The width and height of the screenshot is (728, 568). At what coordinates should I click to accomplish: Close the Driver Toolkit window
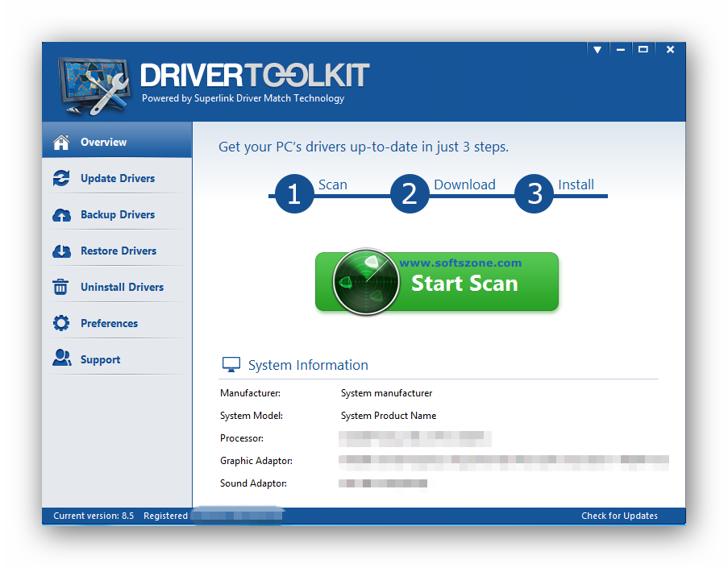(x=670, y=49)
